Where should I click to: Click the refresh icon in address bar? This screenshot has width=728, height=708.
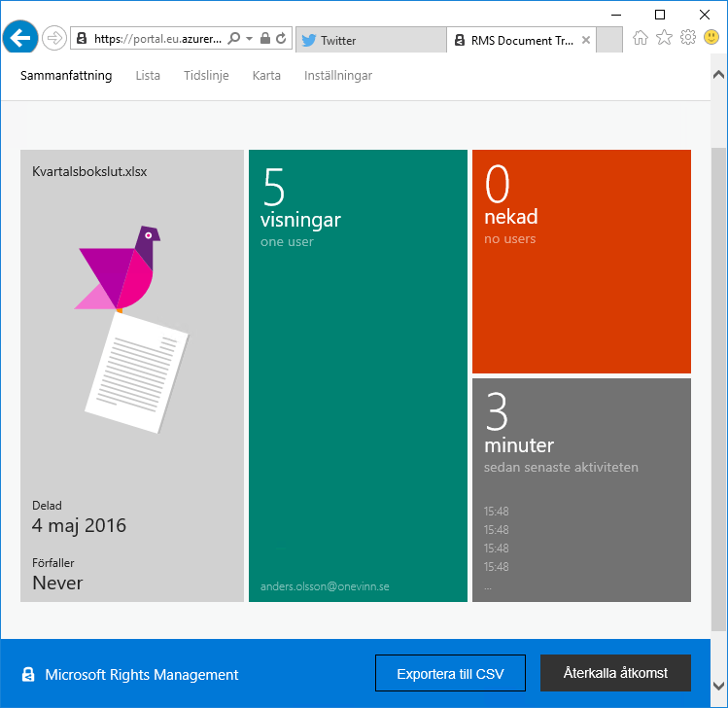pos(281,39)
